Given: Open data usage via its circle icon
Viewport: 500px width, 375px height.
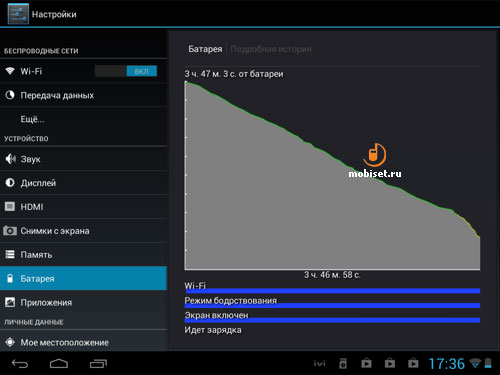Looking at the screenshot, I should coord(10,95).
